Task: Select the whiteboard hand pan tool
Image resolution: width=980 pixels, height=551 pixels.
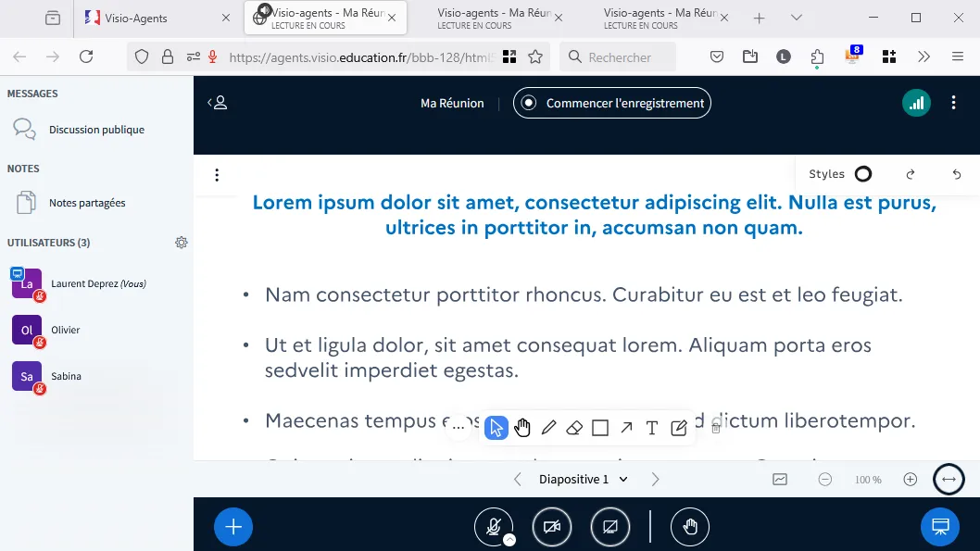Action: click(522, 428)
